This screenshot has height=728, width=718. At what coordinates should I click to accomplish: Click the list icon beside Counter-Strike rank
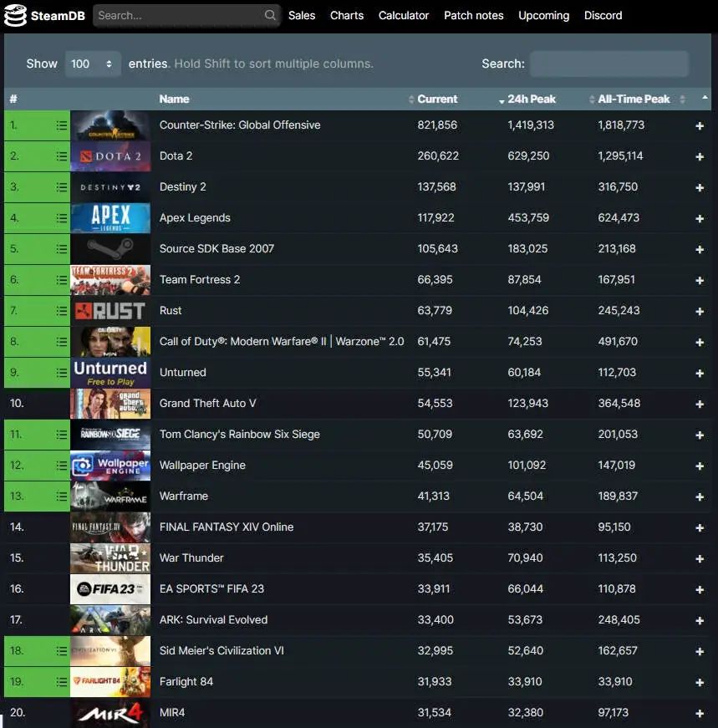coord(61,125)
